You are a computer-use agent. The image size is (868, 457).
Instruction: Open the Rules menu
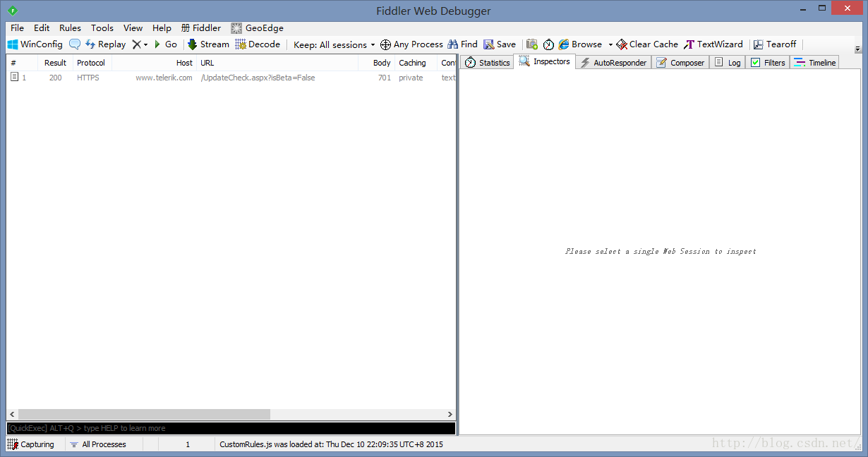pyautogui.click(x=70, y=28)
